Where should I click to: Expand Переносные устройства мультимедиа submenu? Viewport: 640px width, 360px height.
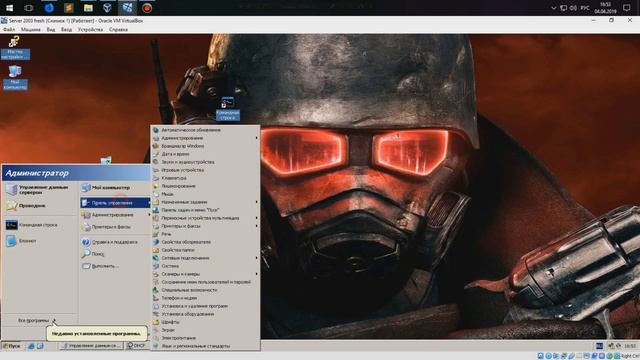pos(205,218)
